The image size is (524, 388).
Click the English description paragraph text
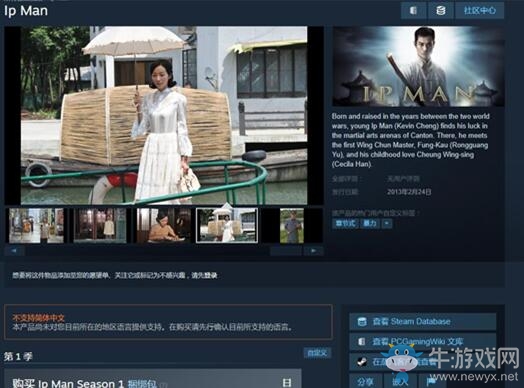[411, 140]
